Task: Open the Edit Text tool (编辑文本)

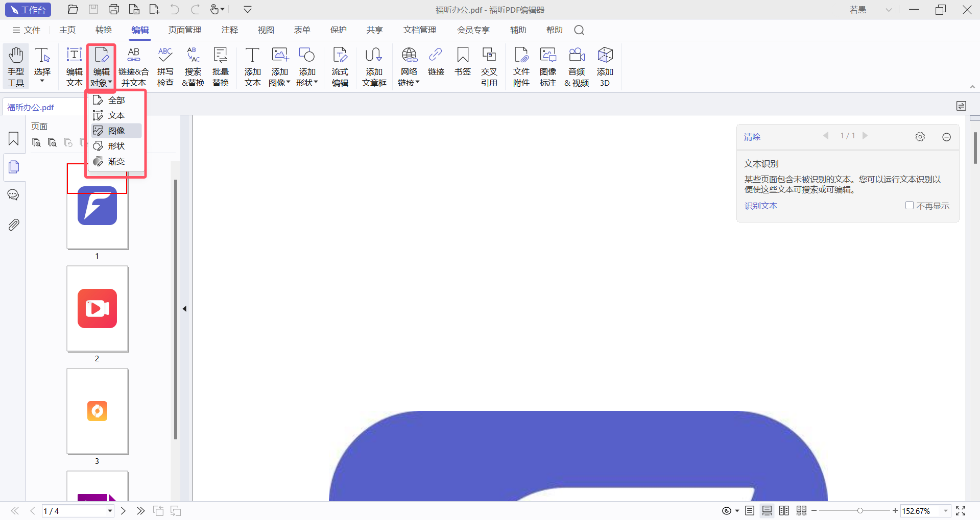Action: tap(74, 67)
